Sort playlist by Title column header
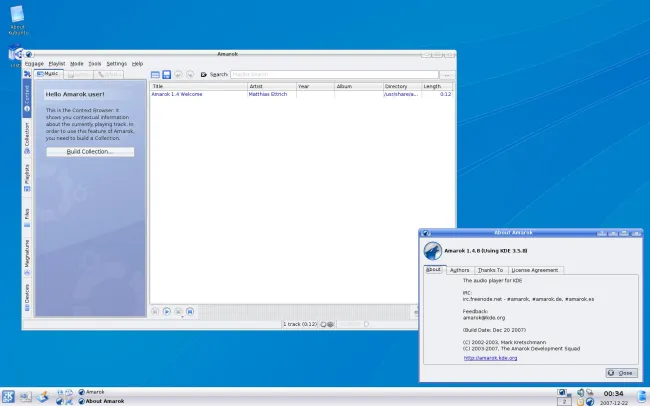 coord(199,86)
